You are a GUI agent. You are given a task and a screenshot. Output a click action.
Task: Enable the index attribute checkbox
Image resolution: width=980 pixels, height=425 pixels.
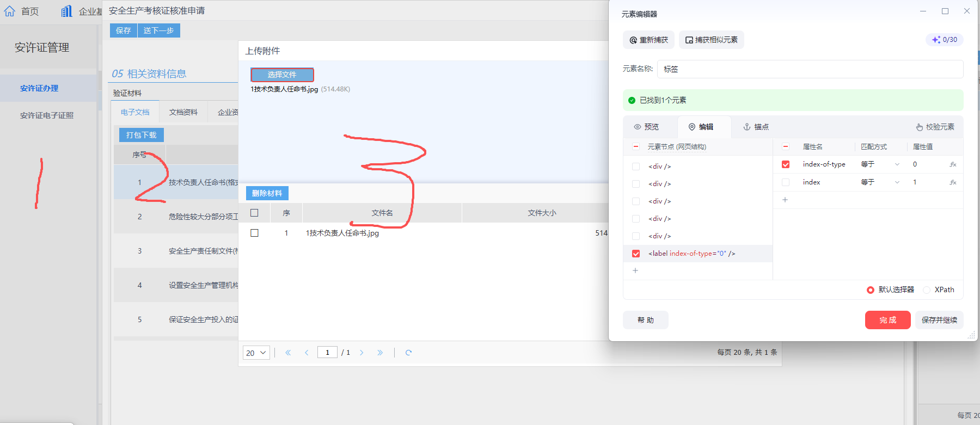[x=786, y=182]
